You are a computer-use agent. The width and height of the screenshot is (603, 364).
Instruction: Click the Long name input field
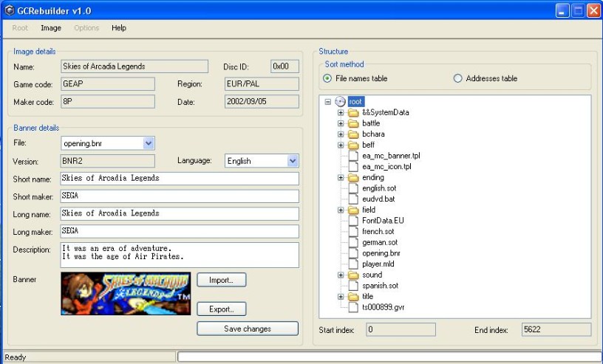180,213
